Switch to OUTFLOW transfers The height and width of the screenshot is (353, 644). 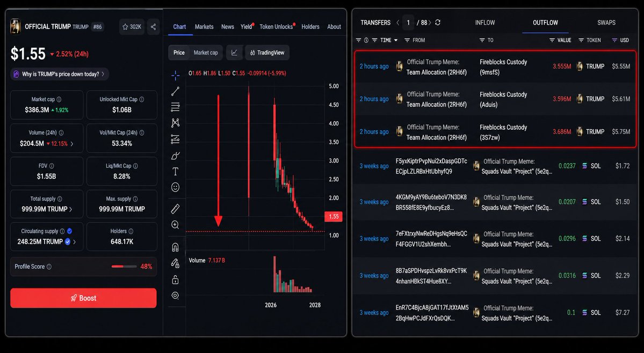coord(545,23)
